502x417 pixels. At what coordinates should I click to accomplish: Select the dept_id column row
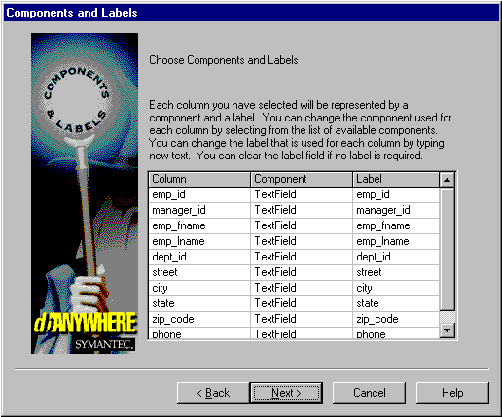point(199,257)
